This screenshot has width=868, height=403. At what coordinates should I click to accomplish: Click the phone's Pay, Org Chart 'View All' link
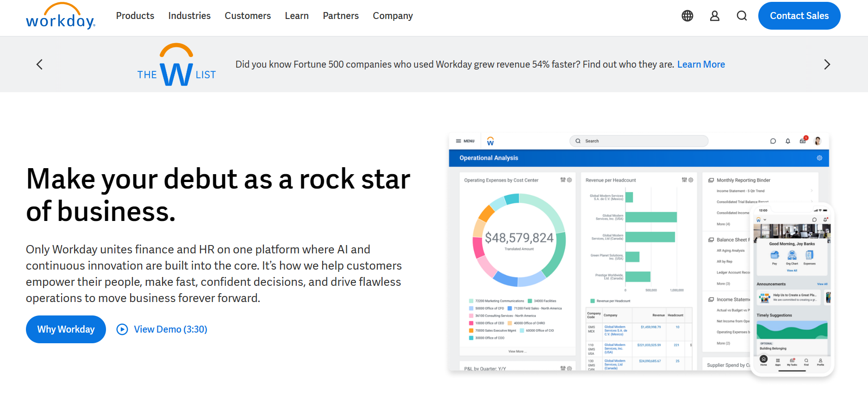792,271
